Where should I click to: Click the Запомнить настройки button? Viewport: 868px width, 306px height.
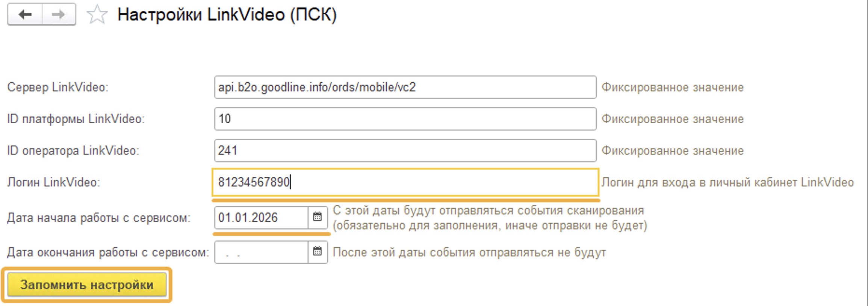87,285
